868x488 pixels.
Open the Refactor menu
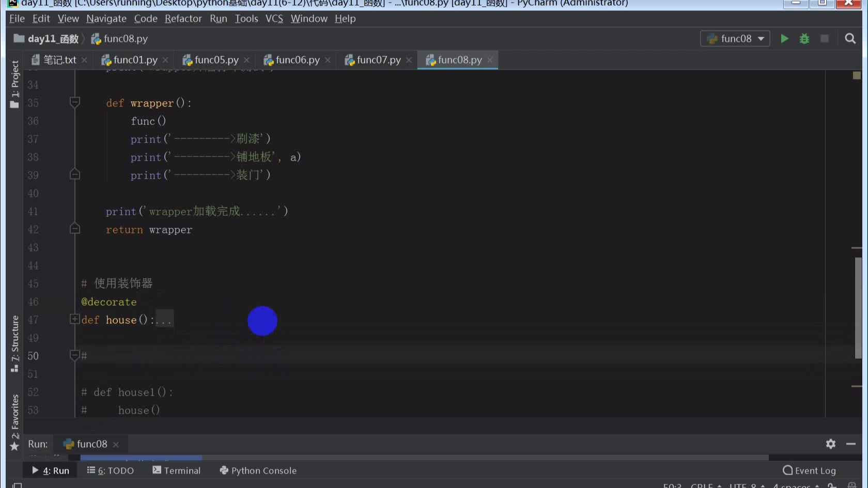[183, 19]
